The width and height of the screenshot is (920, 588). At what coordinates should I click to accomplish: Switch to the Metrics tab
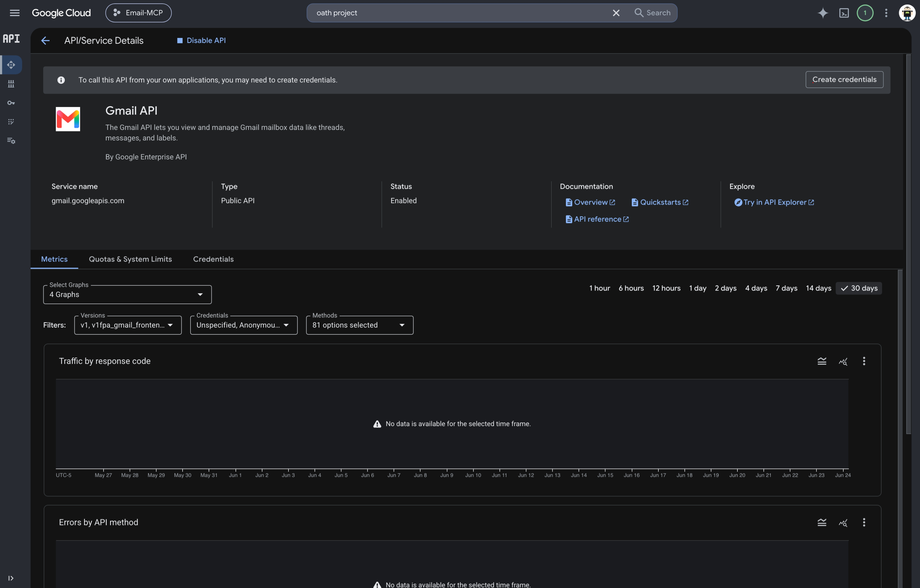click(x=54, y=259)
